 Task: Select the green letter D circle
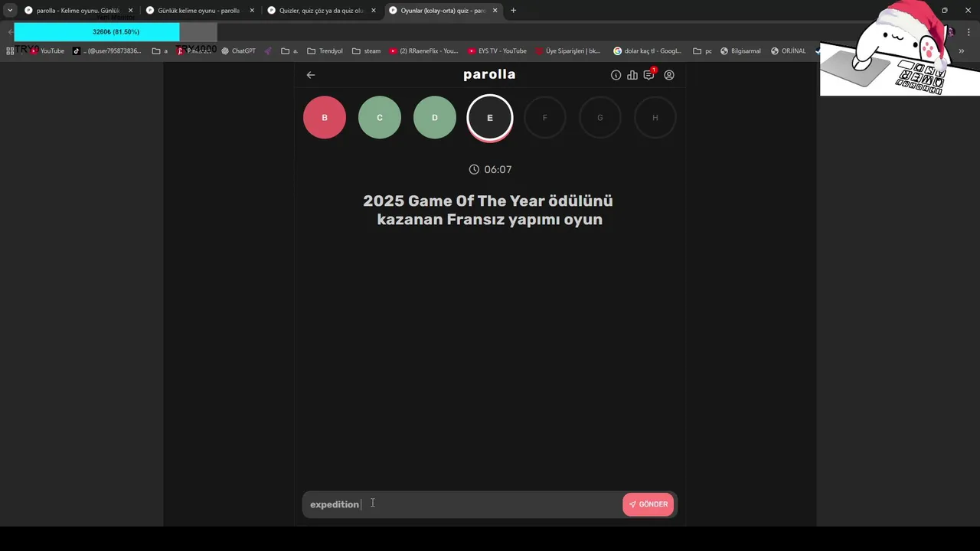(435, 118)
